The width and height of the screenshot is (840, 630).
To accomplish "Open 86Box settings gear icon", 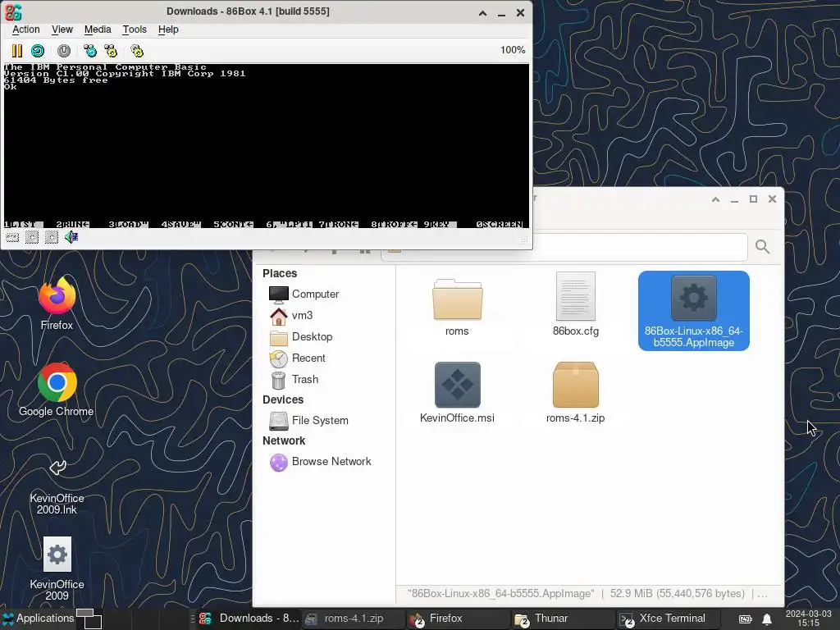I will pos(137,51).
